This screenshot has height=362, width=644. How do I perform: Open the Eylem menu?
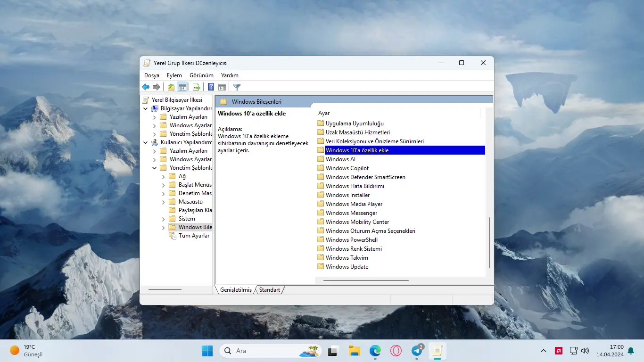click(174, 75)
